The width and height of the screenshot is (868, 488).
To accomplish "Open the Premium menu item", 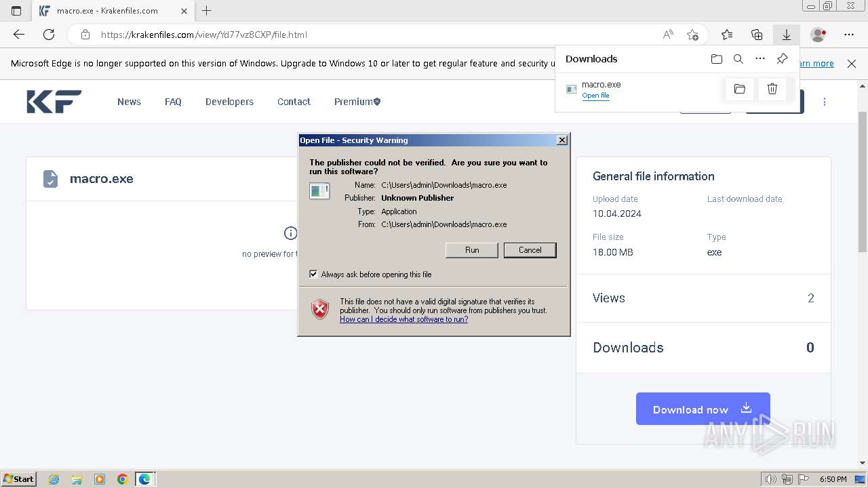I will point(357,102).
